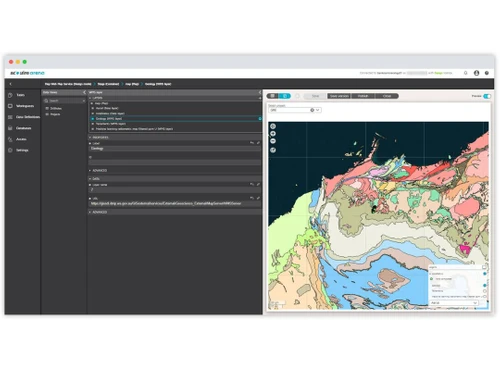The image size is (500, 375).
Task: Collapse the WMS layer panel chevron
Action: click(260, 92)
